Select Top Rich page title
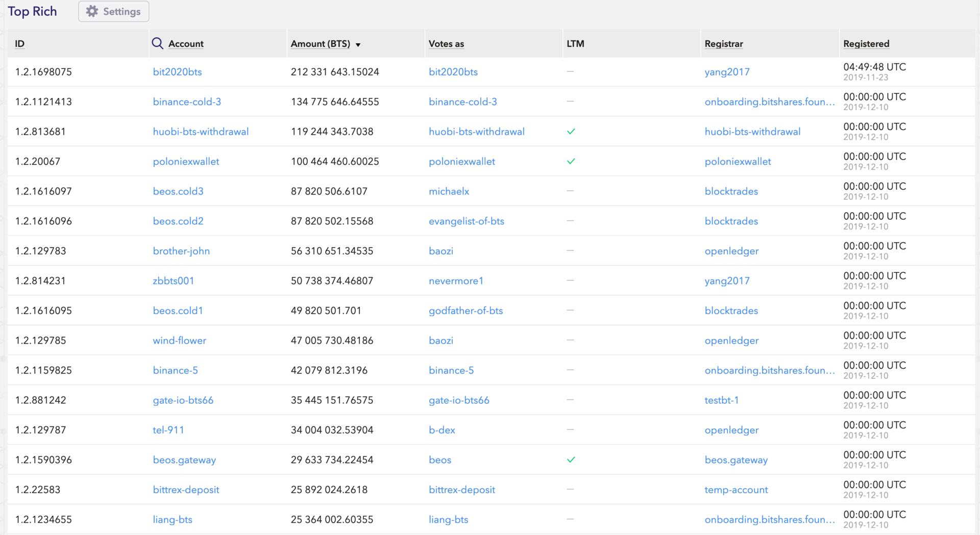 (32, 11)
